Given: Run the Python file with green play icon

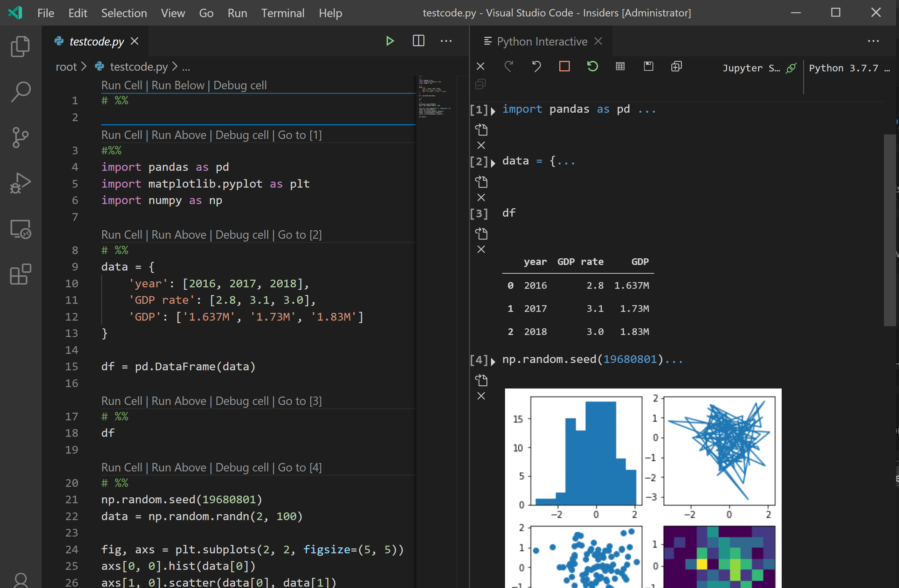Looking at the screenshot, I should [390, 41].
